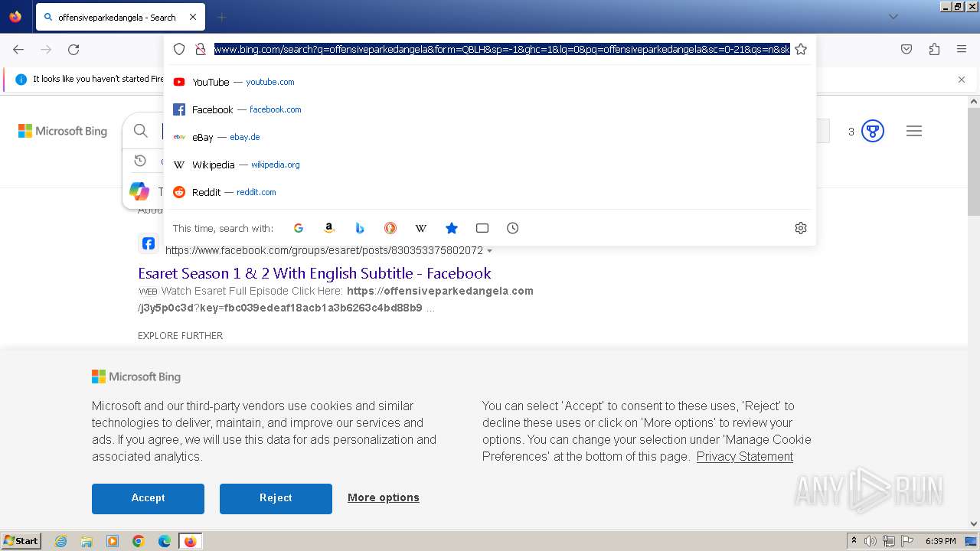Launch Internet Explorer from taskbar
Image resolution: width=980 pixels, height=551 pixels.
click(61, 541)
